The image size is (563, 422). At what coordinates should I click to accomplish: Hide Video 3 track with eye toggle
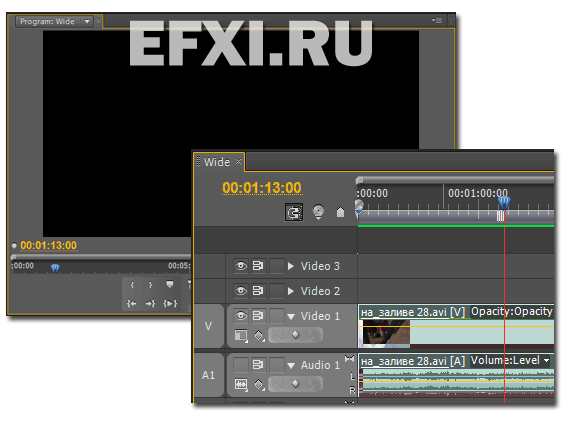(241, 266)
